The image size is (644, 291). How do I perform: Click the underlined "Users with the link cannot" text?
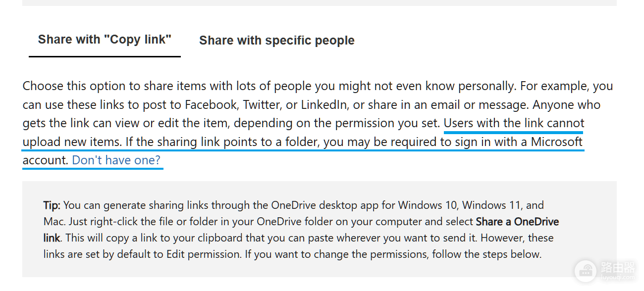coord(514,123)
